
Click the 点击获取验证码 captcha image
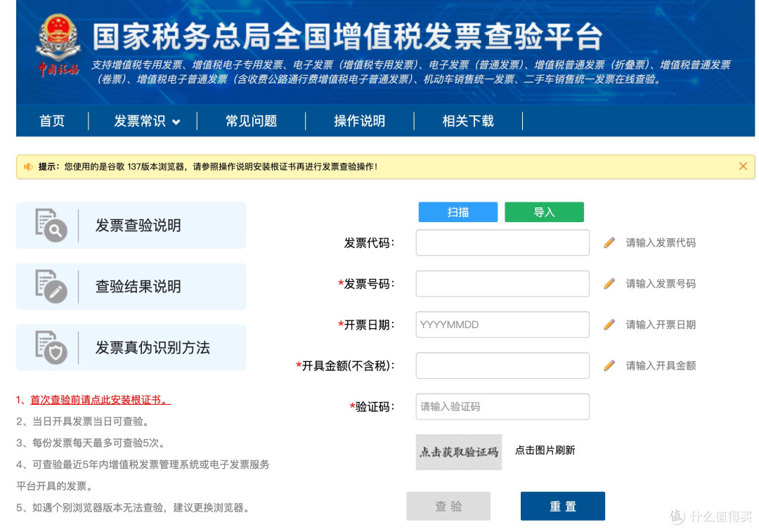[459, 452]
